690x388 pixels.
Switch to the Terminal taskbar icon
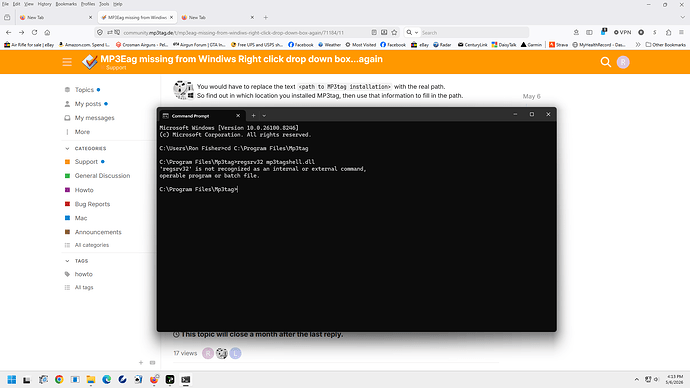[x=186, y=379]
